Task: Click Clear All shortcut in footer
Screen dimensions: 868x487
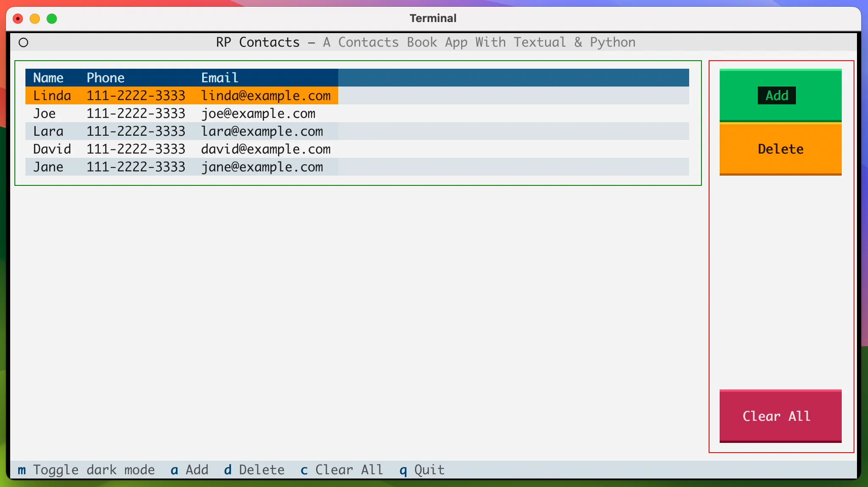Action: pyautogui.click(x=342, y=470)
